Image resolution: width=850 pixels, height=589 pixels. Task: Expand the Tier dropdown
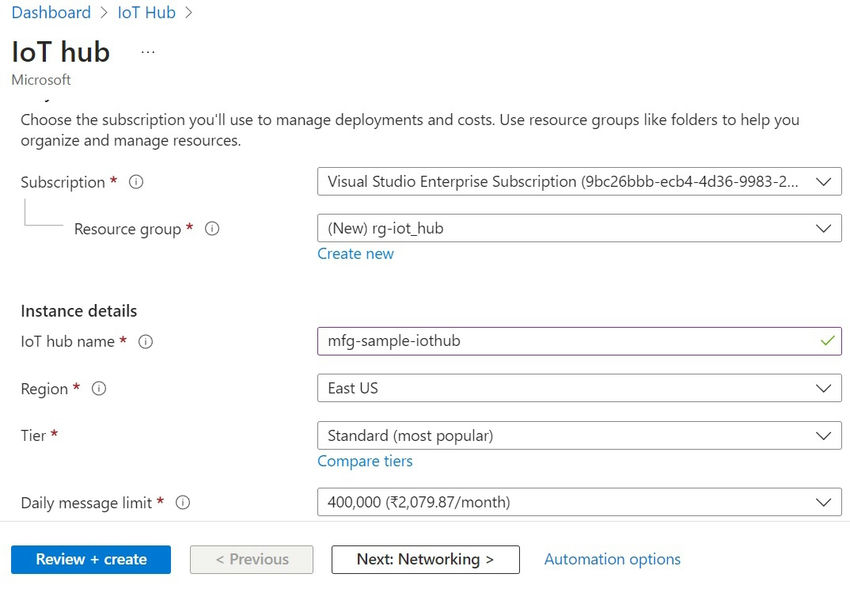click(579, 436)
